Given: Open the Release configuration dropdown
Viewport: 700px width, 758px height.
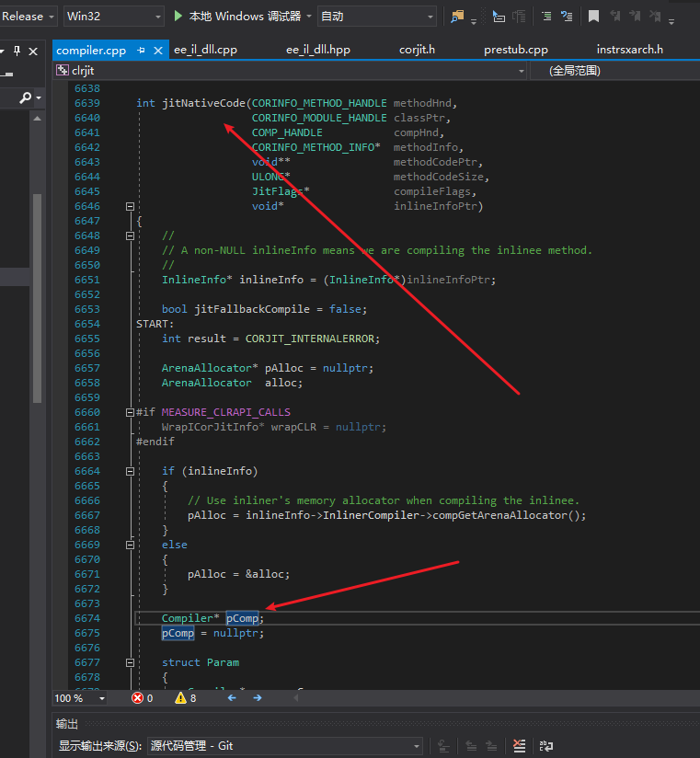Looking at the screenshot, I should (28, 17).
